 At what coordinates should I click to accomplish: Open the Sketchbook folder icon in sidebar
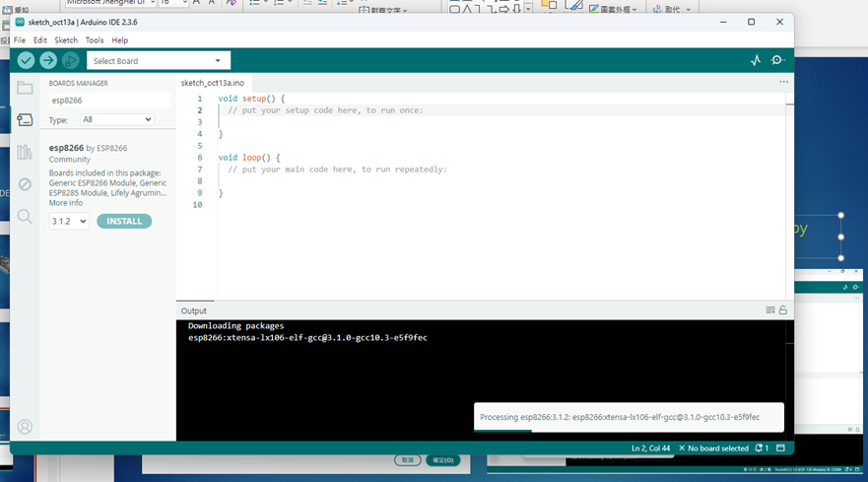(x=25, y=89)
